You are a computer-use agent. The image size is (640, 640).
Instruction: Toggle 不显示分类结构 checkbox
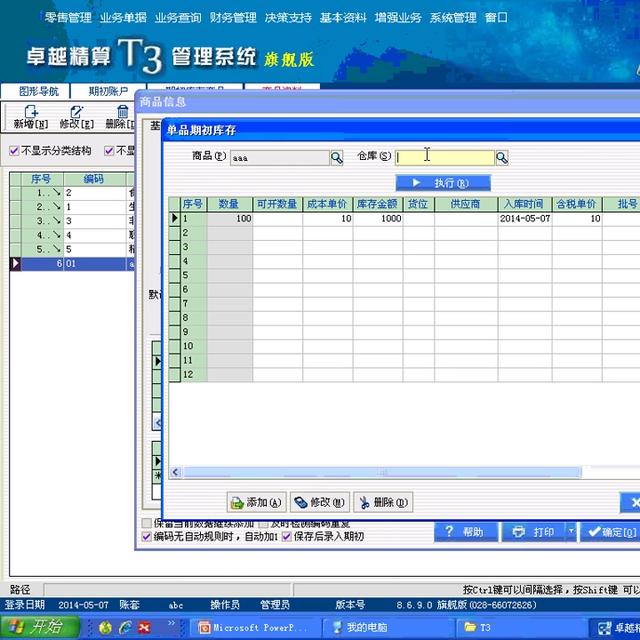click(x=14, y=151)
